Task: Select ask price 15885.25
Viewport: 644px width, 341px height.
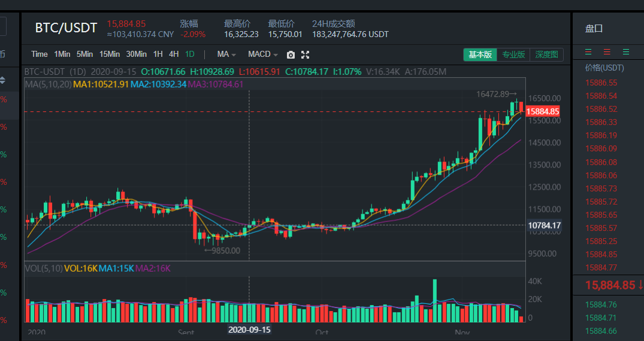Action: click(x=601, y=241)
